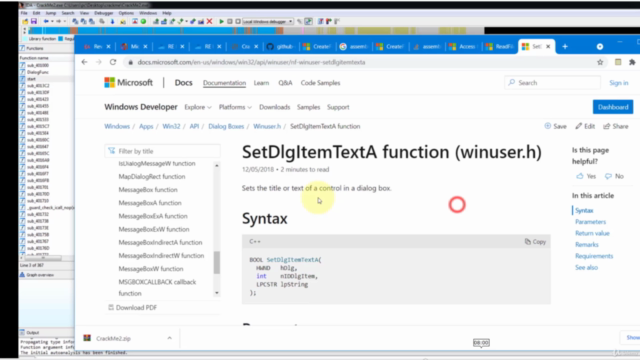The image size is (640, 360).
Task: Click the contents list scrollbar thumb
Action: pyautogui.click(x=216, y=262)
